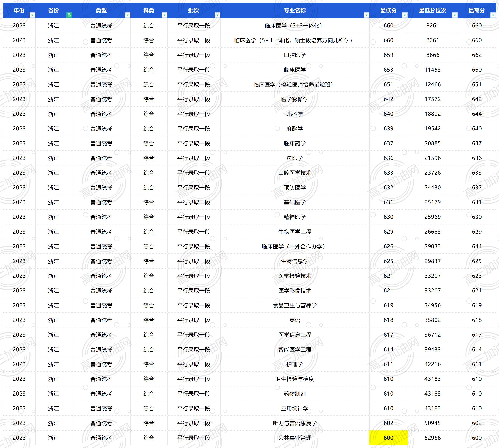499x448 pixels.
Task: Click the 临床医学（中外合作办学）cell
Action: (295, 246)
